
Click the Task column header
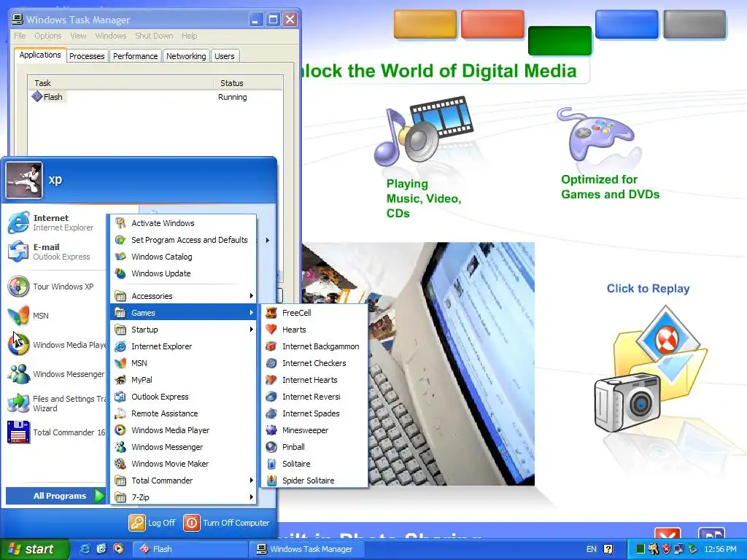coord(120,83)
